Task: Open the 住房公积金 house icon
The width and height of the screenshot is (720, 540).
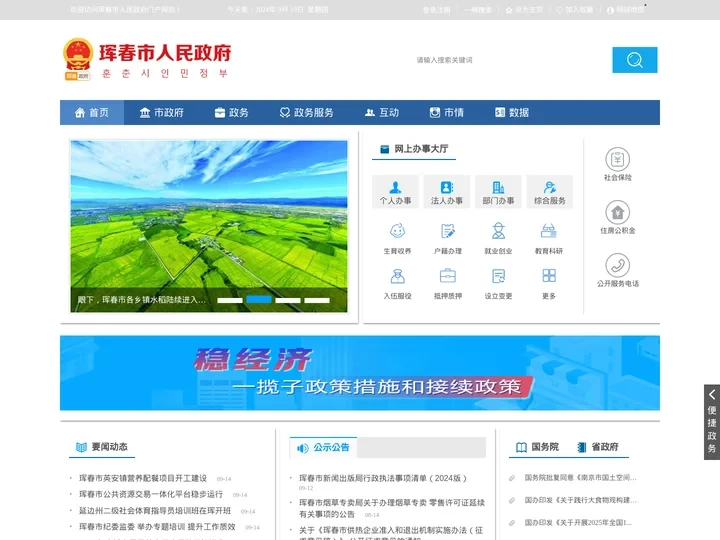Action: point(618,212)
